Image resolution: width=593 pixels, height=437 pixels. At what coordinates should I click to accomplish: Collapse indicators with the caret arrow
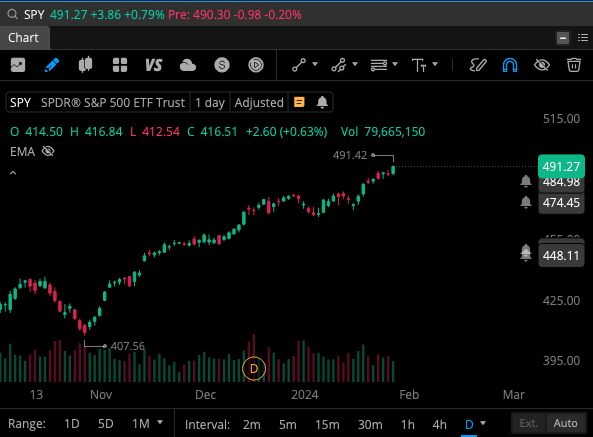(13, 173)
